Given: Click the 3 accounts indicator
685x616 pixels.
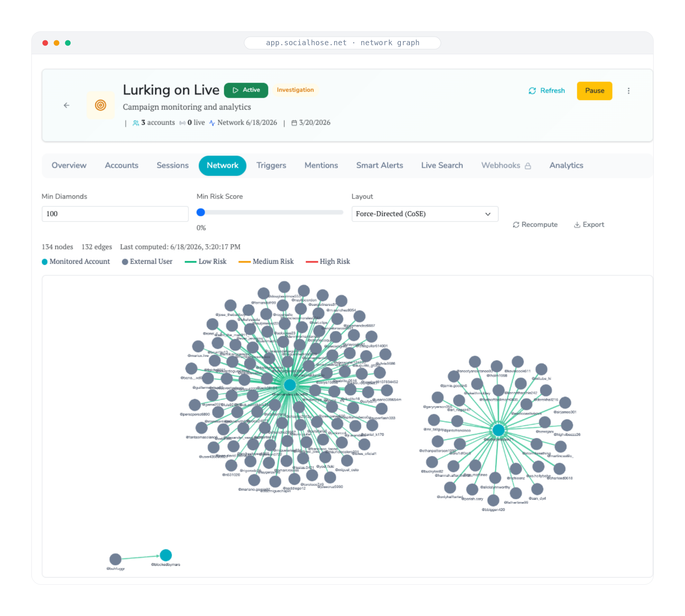Looking at the screenshot, I should coord(154,123).
